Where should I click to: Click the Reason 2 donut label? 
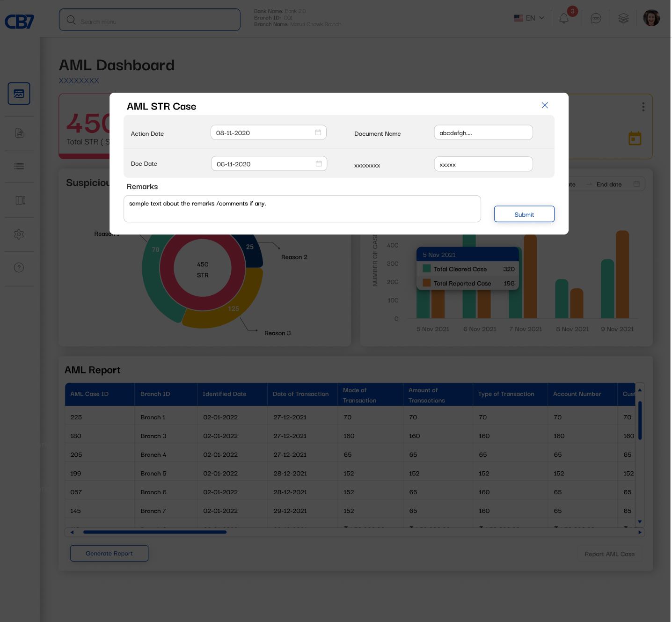(x=294, y=257)
